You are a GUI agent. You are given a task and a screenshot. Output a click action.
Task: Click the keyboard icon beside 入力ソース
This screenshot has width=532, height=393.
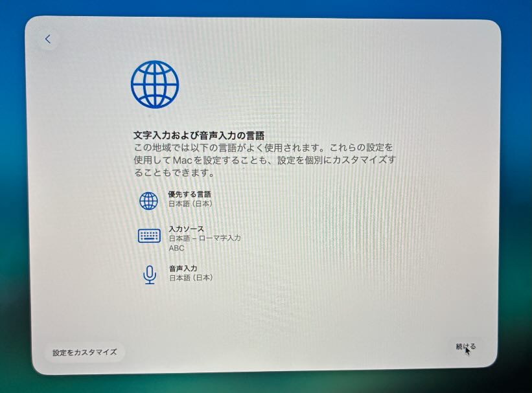pyautogui.click(x=149, y=236)
